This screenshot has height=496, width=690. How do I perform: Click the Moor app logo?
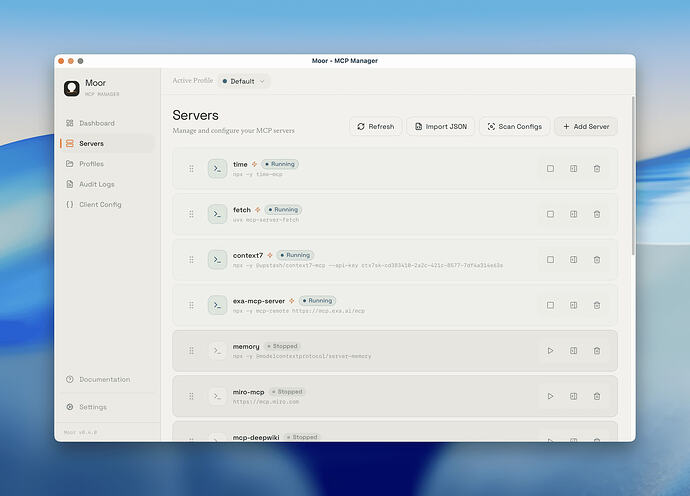[x=72, y=88]
